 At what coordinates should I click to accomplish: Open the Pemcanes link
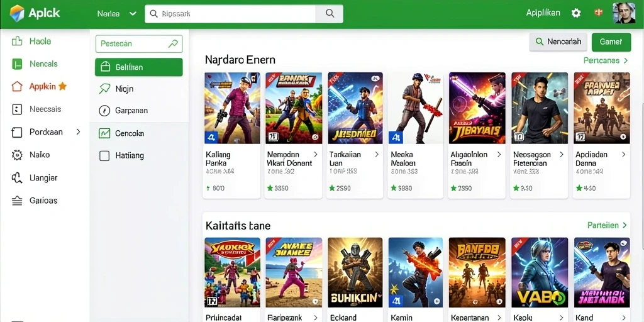tap(601, 60)
